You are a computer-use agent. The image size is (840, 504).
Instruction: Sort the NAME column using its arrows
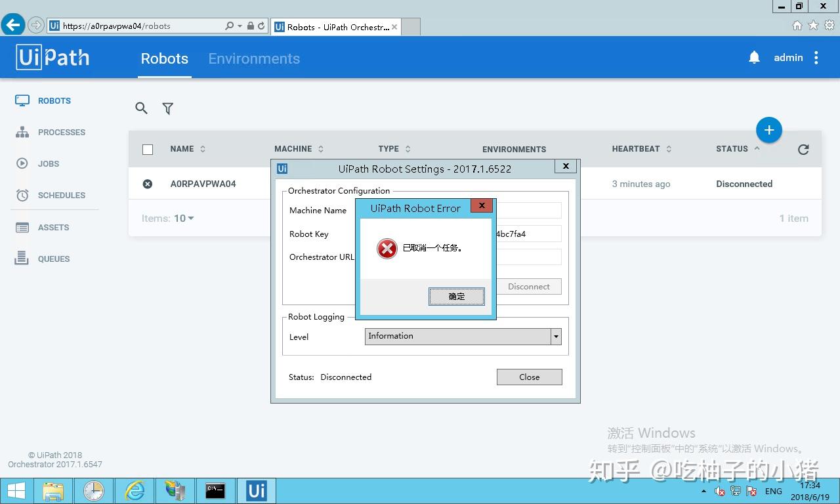(202, 149)
